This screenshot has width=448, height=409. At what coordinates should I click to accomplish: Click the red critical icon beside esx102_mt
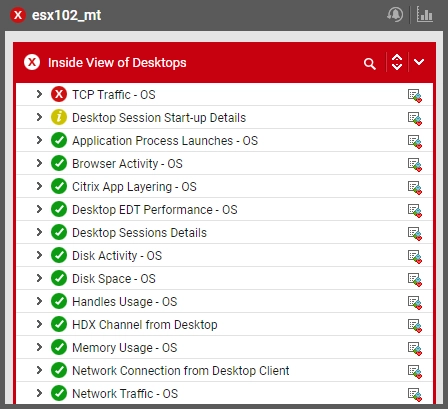pos(18,15)
